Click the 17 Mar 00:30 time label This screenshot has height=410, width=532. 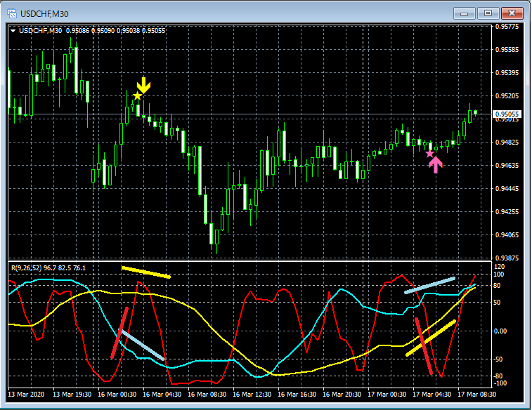coord(387,395)
